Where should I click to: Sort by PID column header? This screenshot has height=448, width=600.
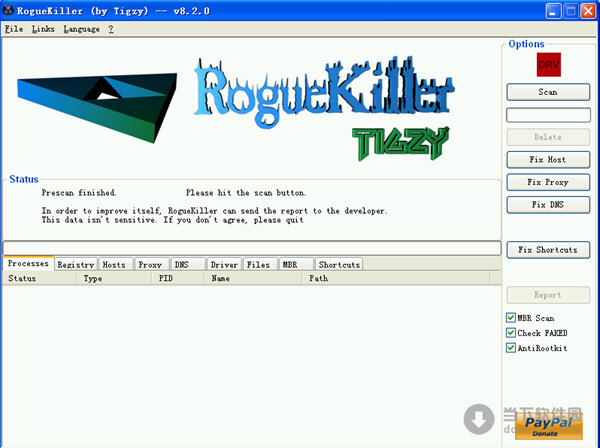pyautogui.click(x=178, y=278)
